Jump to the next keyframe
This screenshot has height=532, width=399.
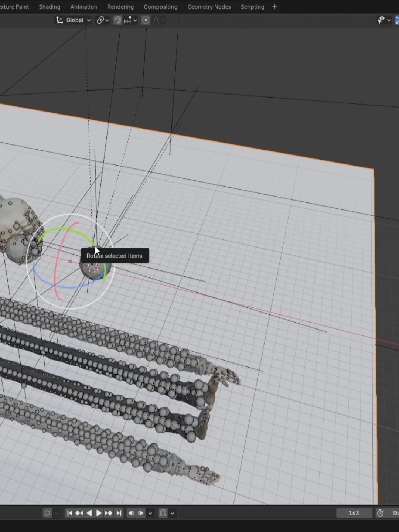[x=109, y=513]
